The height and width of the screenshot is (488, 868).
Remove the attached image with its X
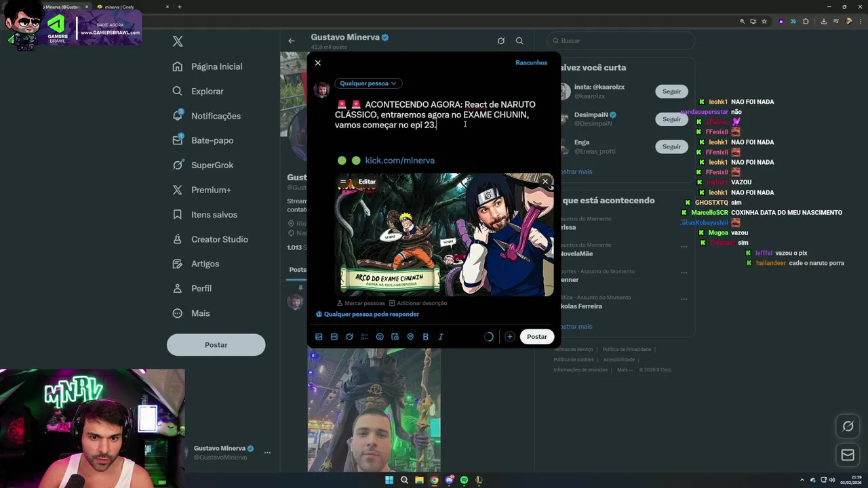(545, 182)
